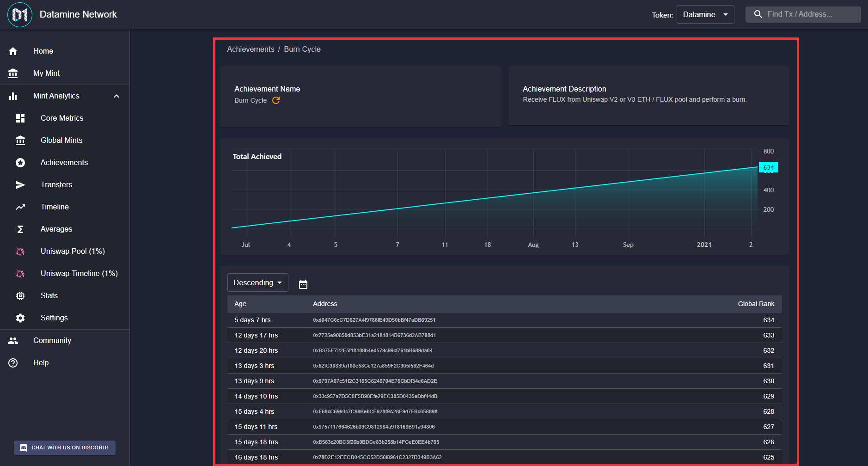This screenshot has width=868, height=466.
Task: Click the '13 days 3 hrs' age cell
Action: coord(254,366)
